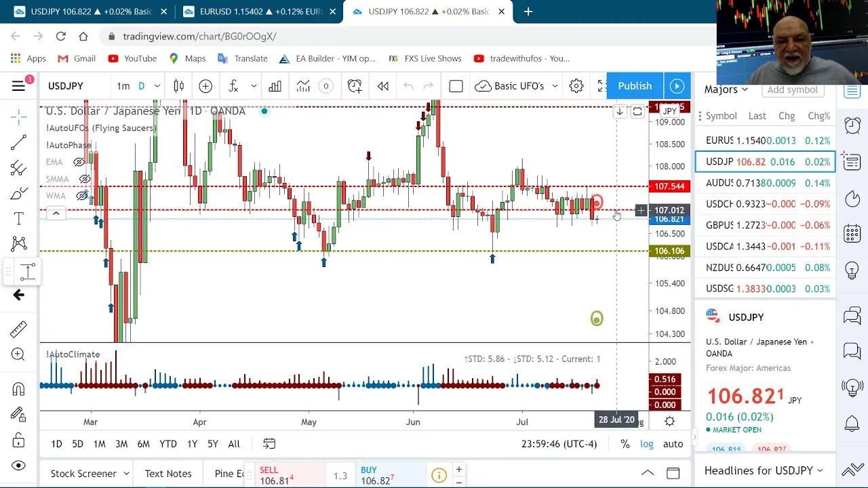868x488 pixels.
Task: Select the 5Y time range
Action: tap(213, 444)
